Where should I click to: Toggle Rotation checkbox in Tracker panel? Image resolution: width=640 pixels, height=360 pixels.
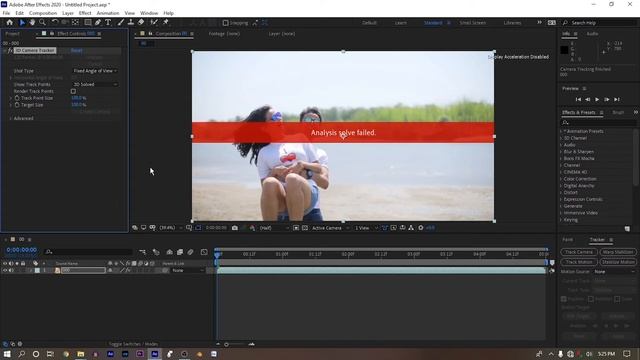click(590, 299)
